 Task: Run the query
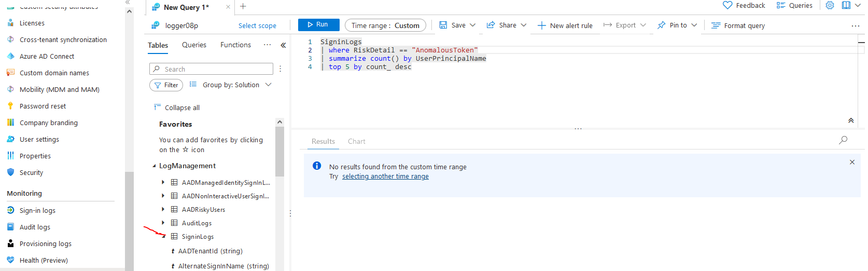tap(318, 24)
